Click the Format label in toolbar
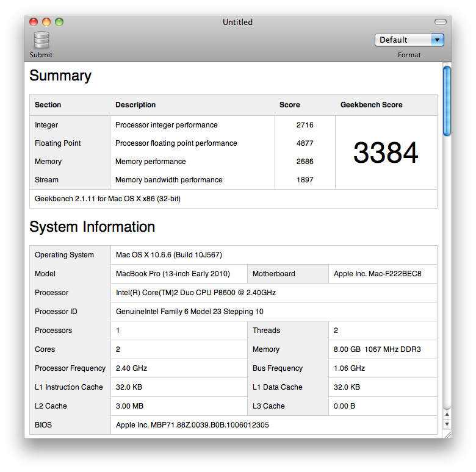 coord(409,55)
